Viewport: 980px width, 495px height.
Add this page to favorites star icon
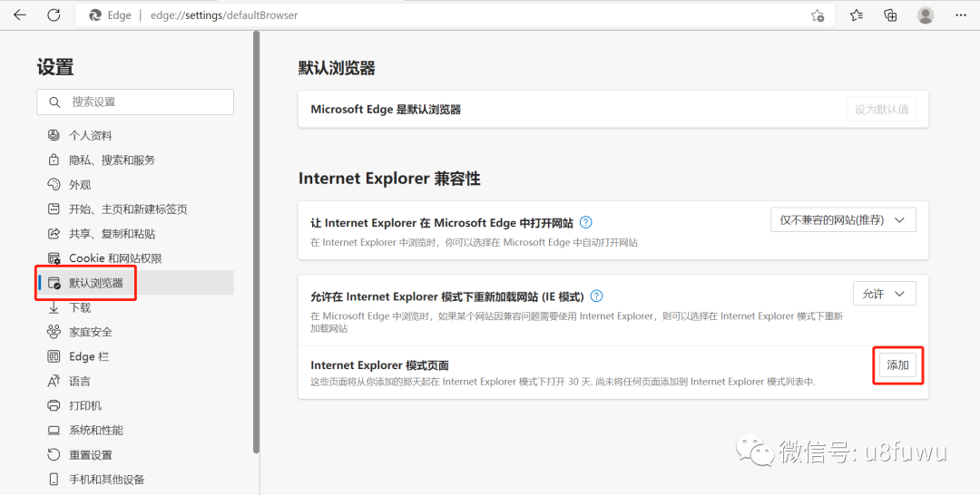click(818, 15)
